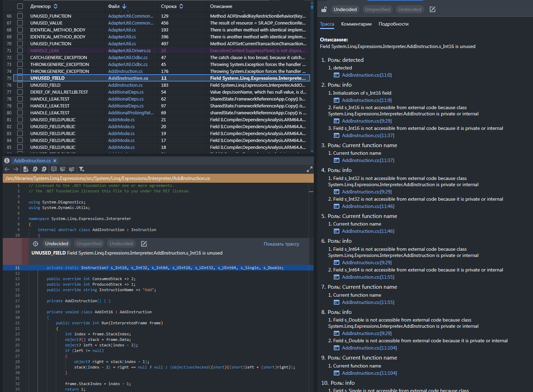Click the edit status icon in the right panel header

432,10
